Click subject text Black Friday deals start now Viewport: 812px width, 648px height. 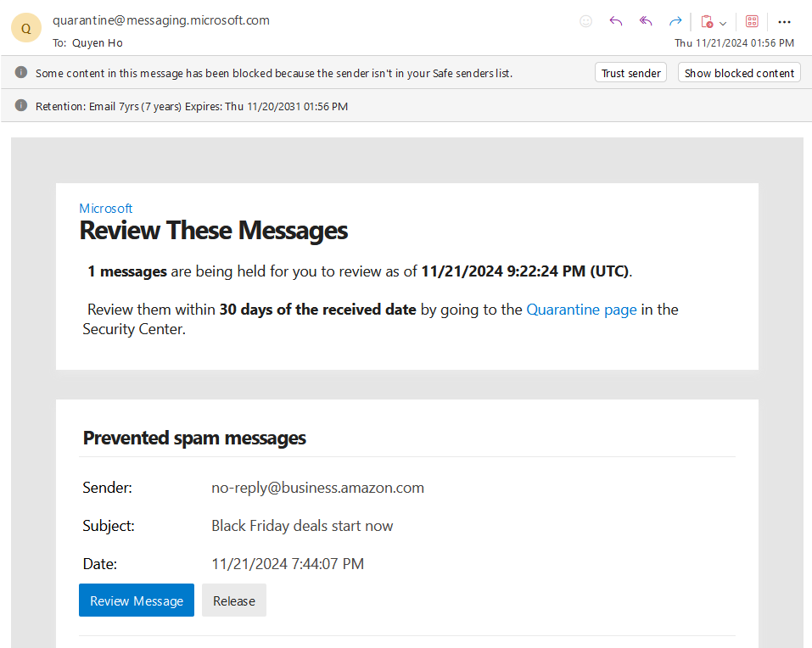coord(302,526)
